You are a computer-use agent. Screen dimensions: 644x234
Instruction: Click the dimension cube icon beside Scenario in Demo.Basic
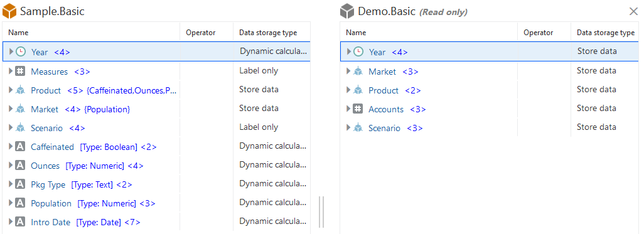tap(358, 128)
